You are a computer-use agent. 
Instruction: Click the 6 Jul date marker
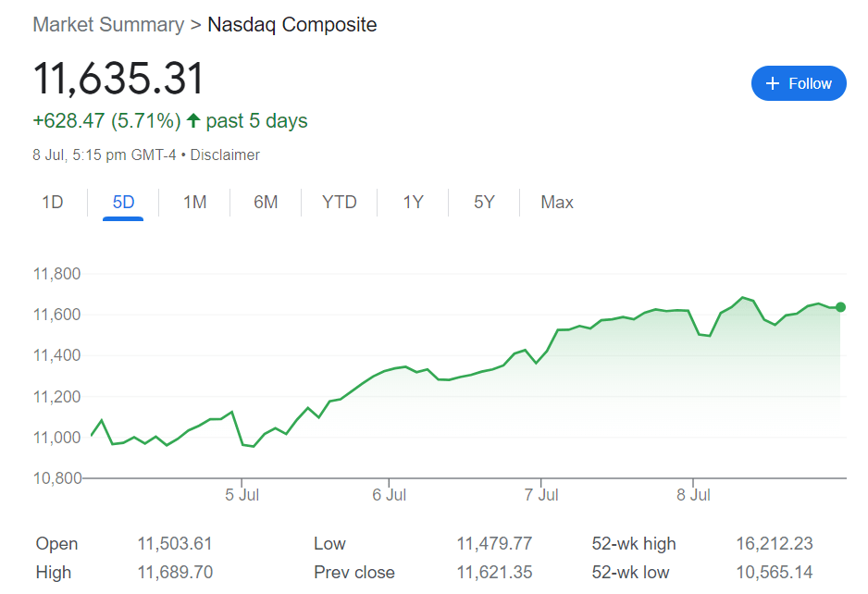point(390,495)
